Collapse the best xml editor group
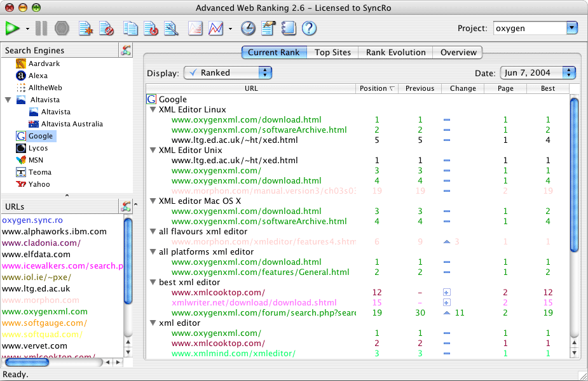Screen dimensions: 588x381 click(153, 282)
